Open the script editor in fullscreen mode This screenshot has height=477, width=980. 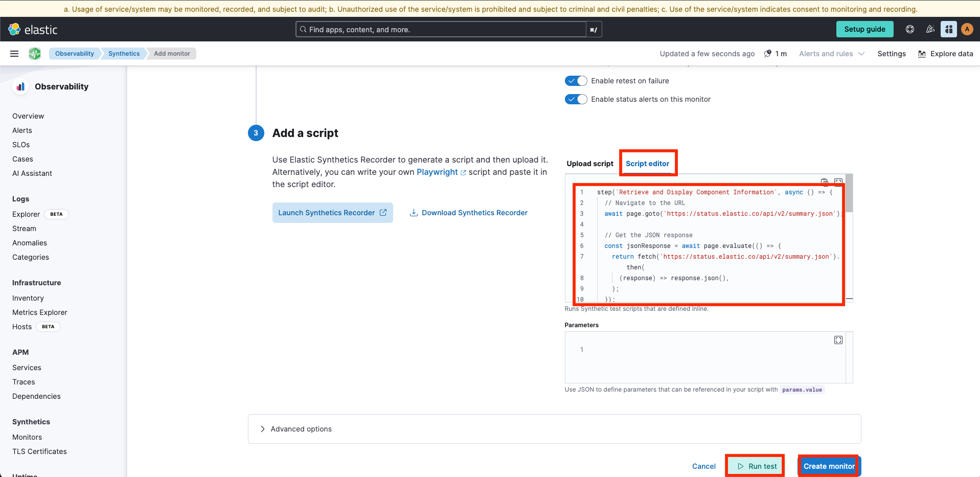point(838,181)
